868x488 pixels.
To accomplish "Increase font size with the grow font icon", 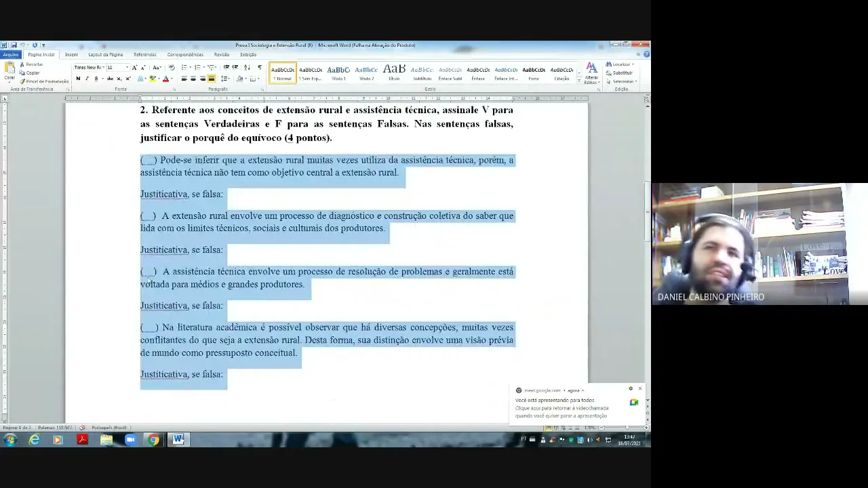I will click(x=134, y=68).
